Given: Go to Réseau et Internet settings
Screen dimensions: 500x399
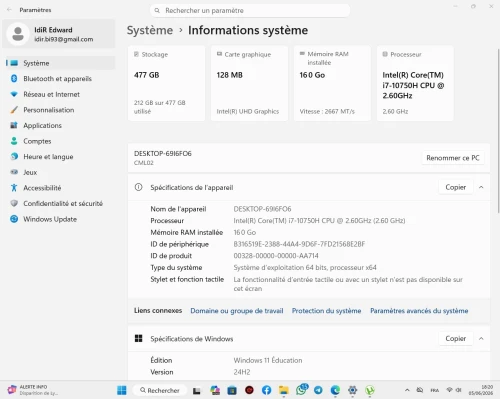Looking at the screenshot, I should tap(60, 94).
